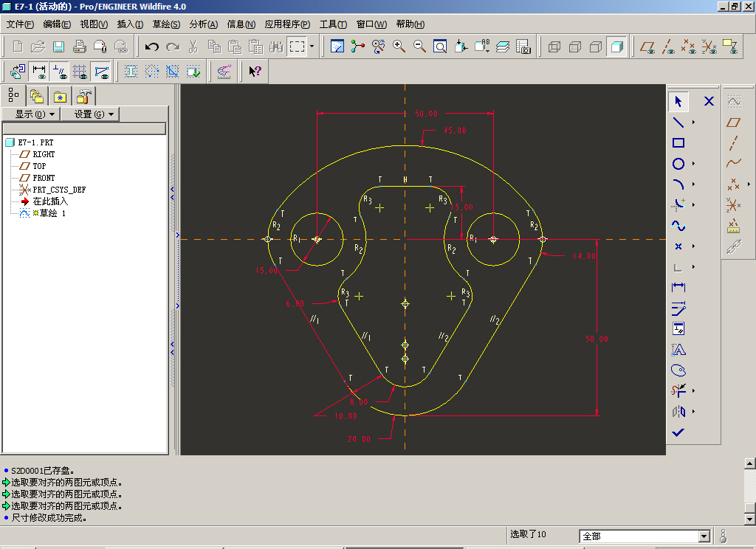756x549 pixels.
Task: Expand the Circle tool flyout arrow
Action: pyautogui.click(x=694, y=164)
